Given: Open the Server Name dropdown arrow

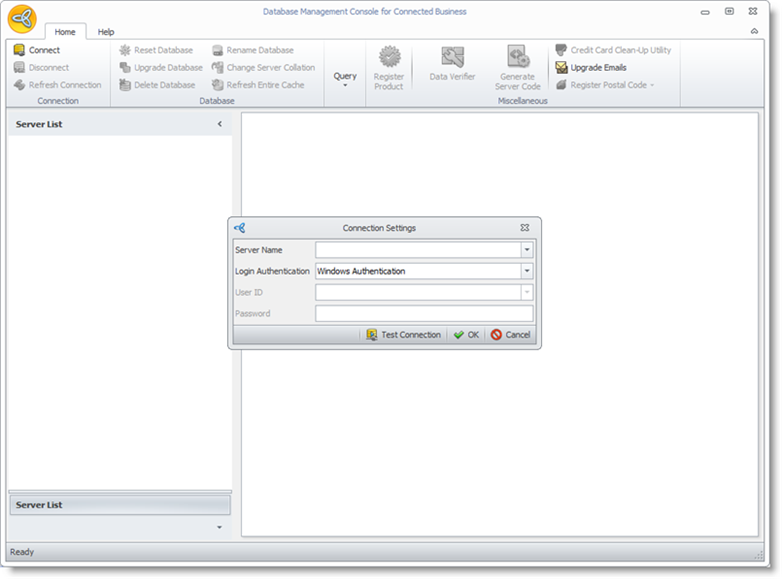Looking at the screenshot, I should 526,250.
